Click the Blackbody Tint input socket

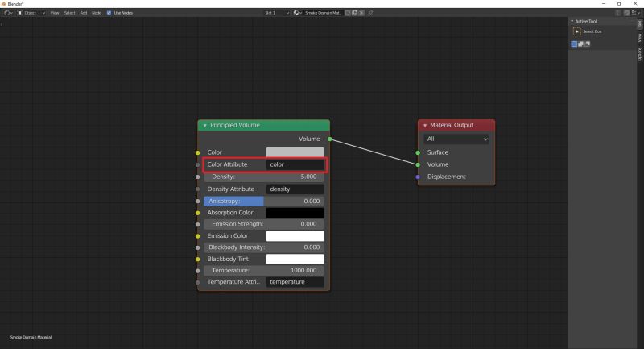click(197, 260)
